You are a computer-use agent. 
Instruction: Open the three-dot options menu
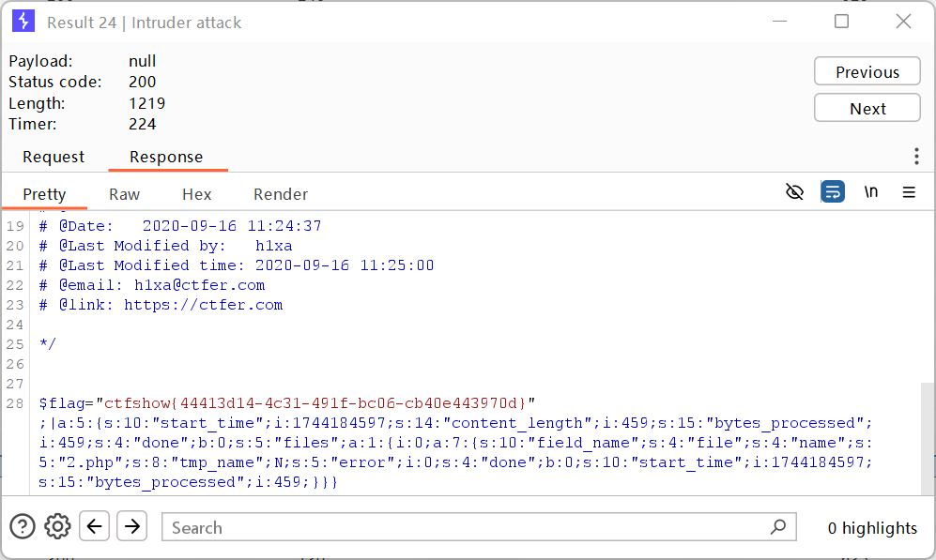(x=916, y=157)
